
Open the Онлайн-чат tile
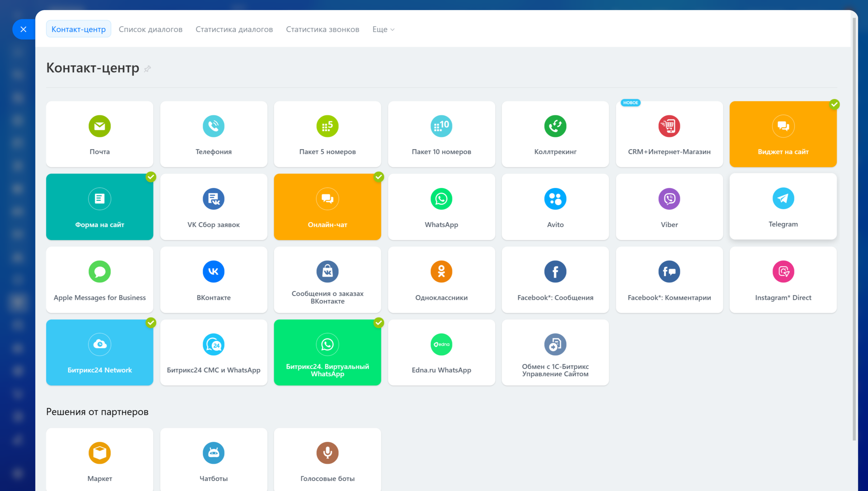[327, 207]
